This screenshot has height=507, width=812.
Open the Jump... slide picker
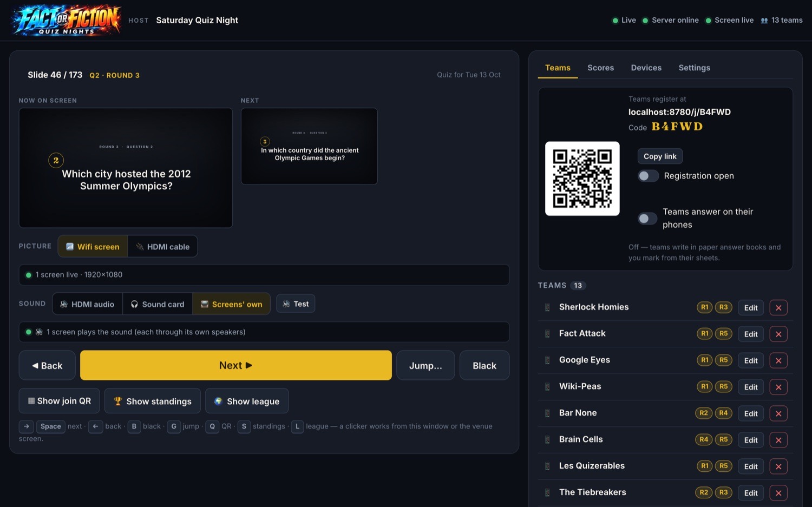point(425,365)
